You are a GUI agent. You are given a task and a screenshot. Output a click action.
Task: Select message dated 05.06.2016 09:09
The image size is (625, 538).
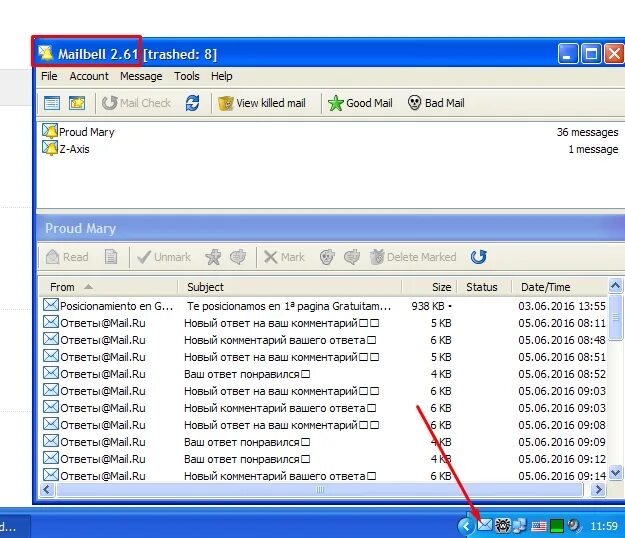click(323, 442)
